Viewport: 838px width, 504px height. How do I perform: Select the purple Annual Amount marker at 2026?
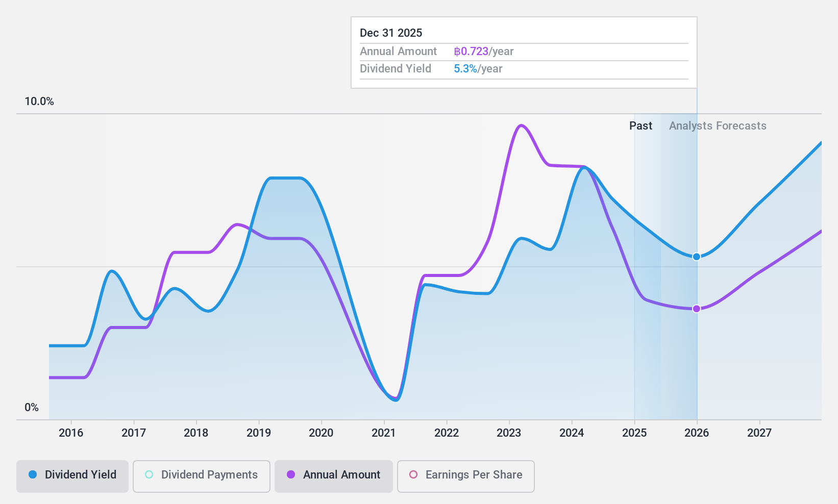[x=697, y=309]
